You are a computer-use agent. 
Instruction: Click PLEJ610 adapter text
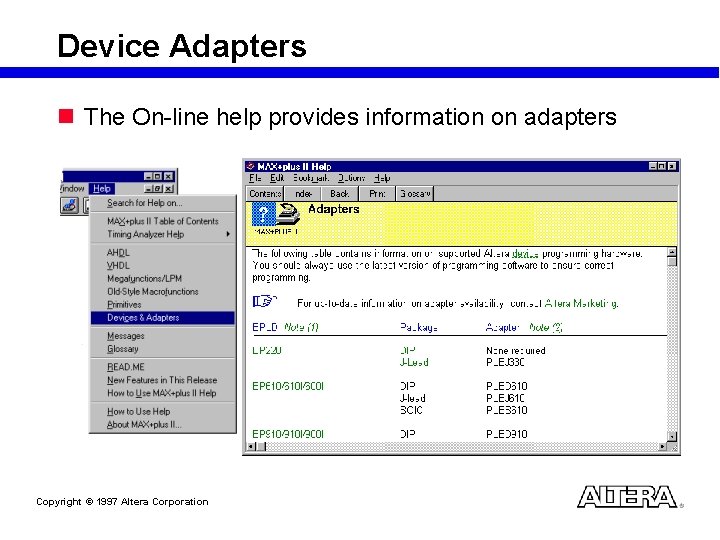[505, 399]
